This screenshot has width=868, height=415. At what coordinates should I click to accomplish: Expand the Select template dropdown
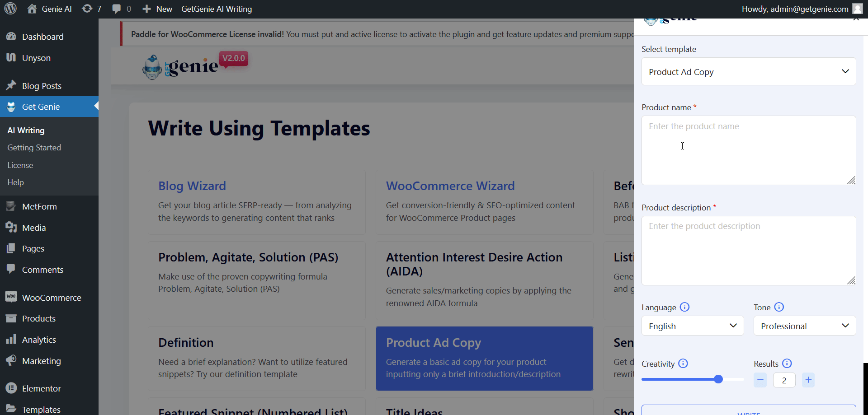(x=749, y=71)
